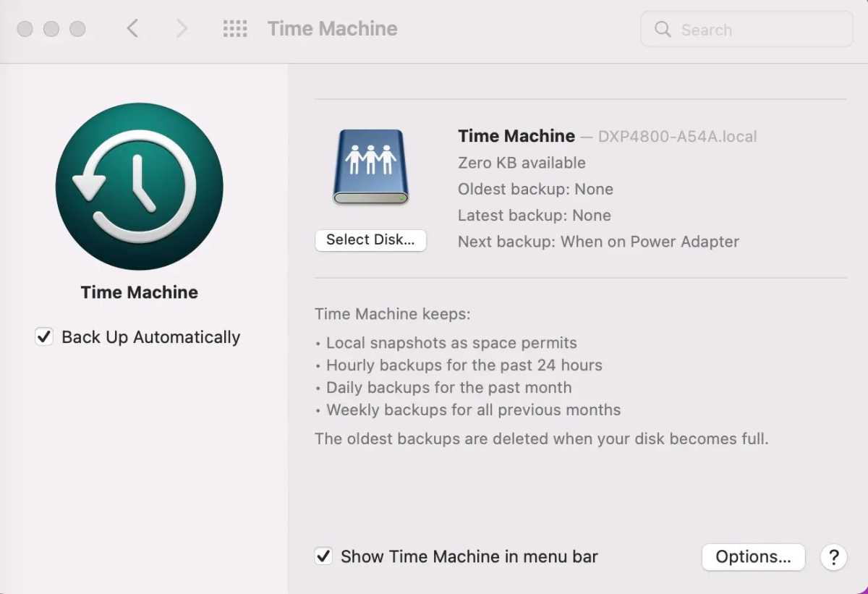Toggle the Back Up Automatically checkbox off
Image resolution: width=868 pixels, height=594 pixels.
[43, 336]
